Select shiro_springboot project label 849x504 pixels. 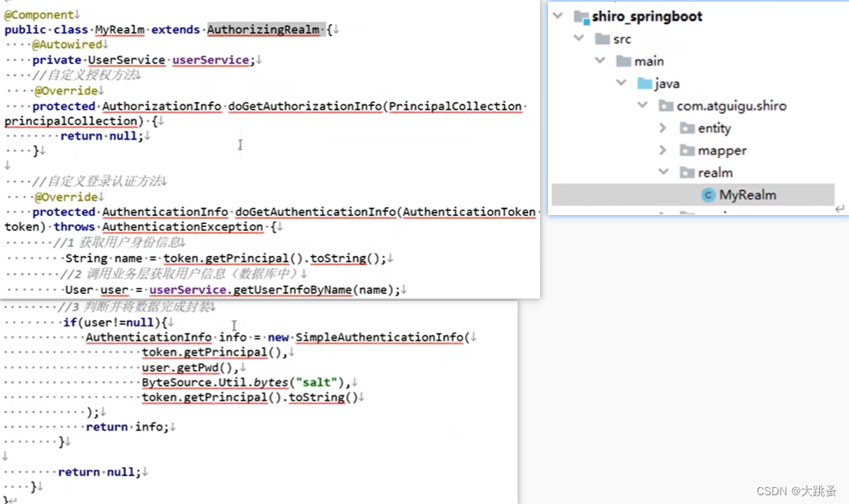point(647,16)
